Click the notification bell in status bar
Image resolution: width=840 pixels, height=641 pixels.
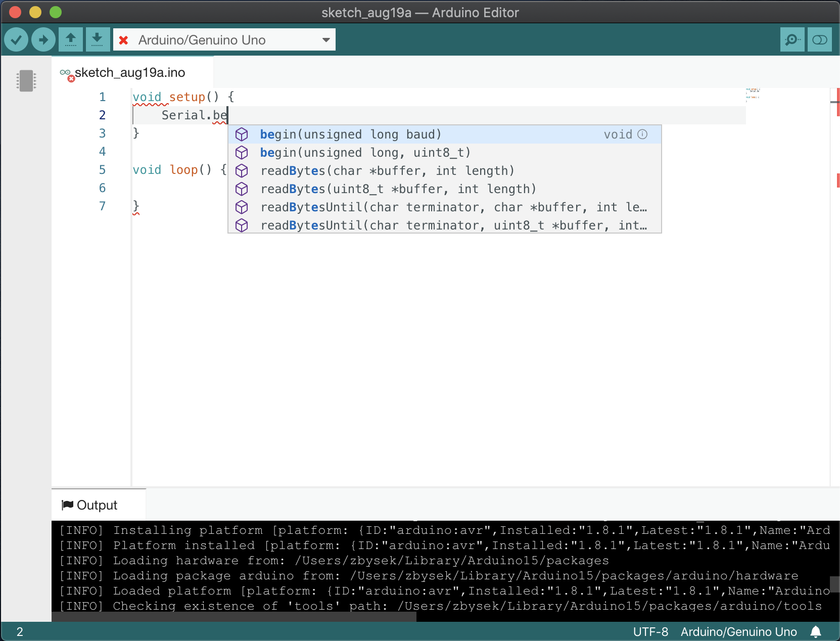pyautogui.click(x=816, y=632)
